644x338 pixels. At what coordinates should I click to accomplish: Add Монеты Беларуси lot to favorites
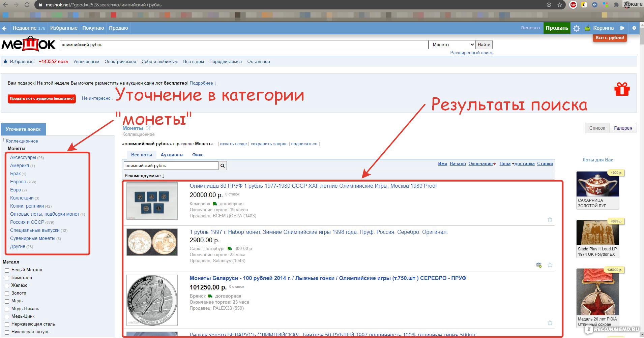550,322
